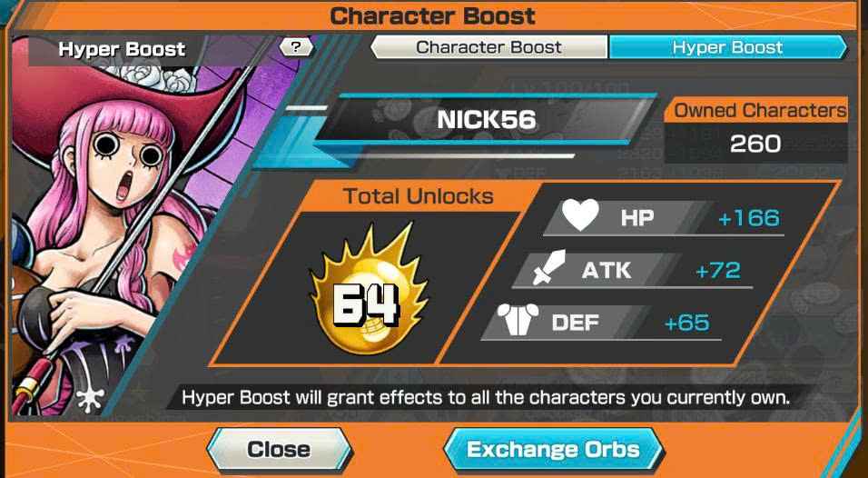Select the sword ATK icon
The height and width of the screenshot is (478, 868).
(x=549, y=268)
